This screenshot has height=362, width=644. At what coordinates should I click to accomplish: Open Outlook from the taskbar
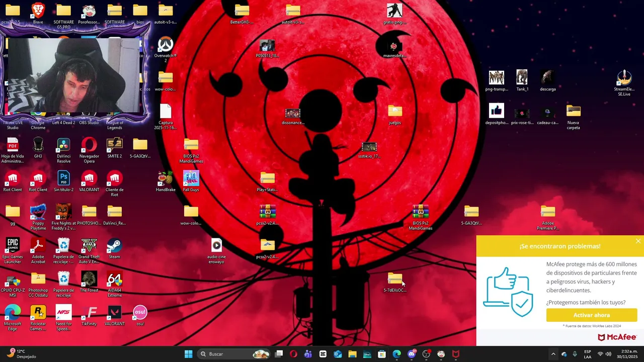(338, 354)
